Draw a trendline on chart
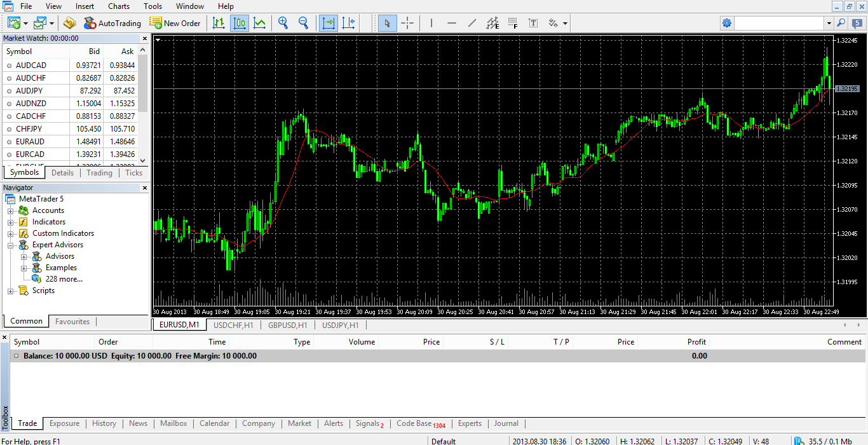The width and height of the screenshot is (868, 445). coord(472,23)
